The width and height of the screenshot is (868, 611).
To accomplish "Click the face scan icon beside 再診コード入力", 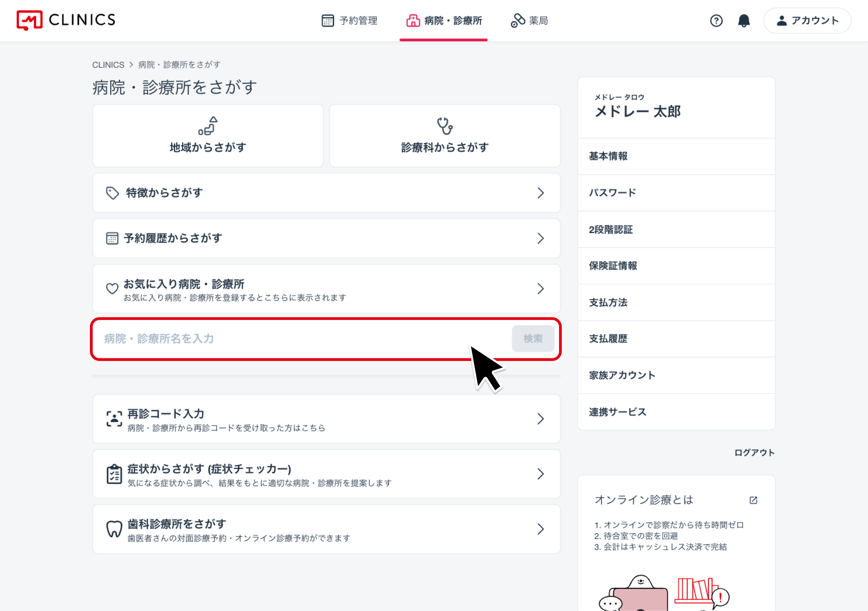I will [x=114, y=418].
